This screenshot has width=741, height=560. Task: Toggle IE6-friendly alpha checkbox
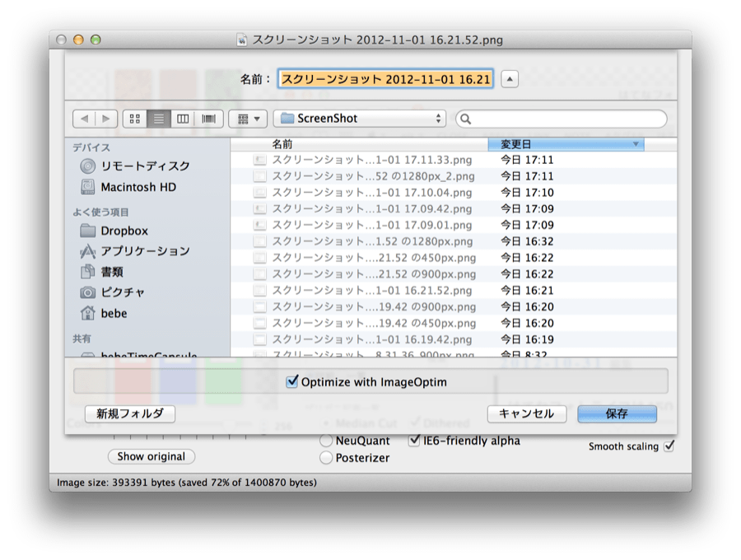414,440
